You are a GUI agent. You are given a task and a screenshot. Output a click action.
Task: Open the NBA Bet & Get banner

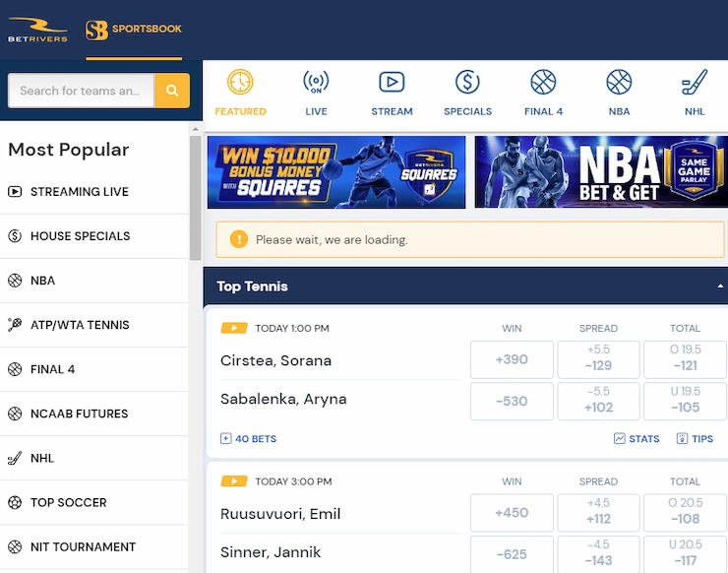coord(601,172)
